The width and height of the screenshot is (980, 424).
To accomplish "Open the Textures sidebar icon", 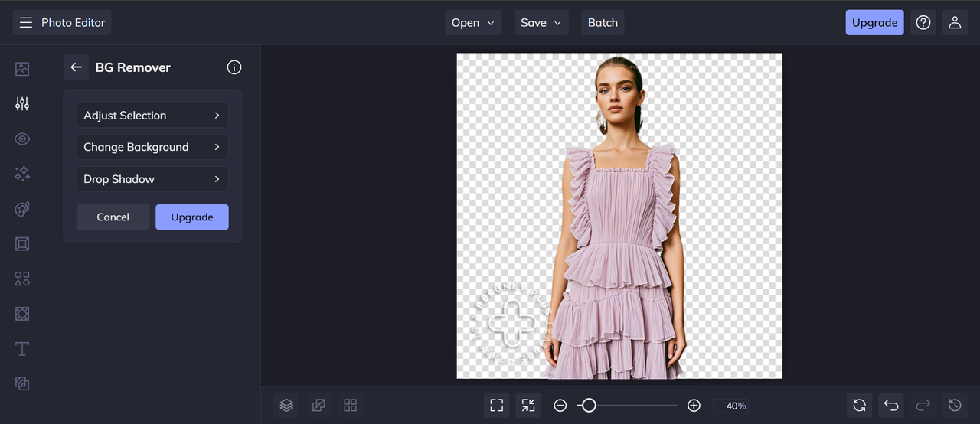I will (22, 383).
